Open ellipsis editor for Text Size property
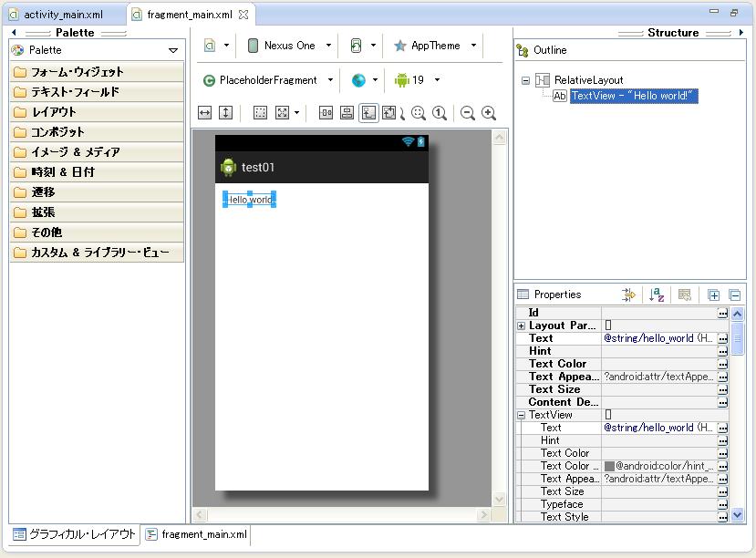 (x=722, y=389)
